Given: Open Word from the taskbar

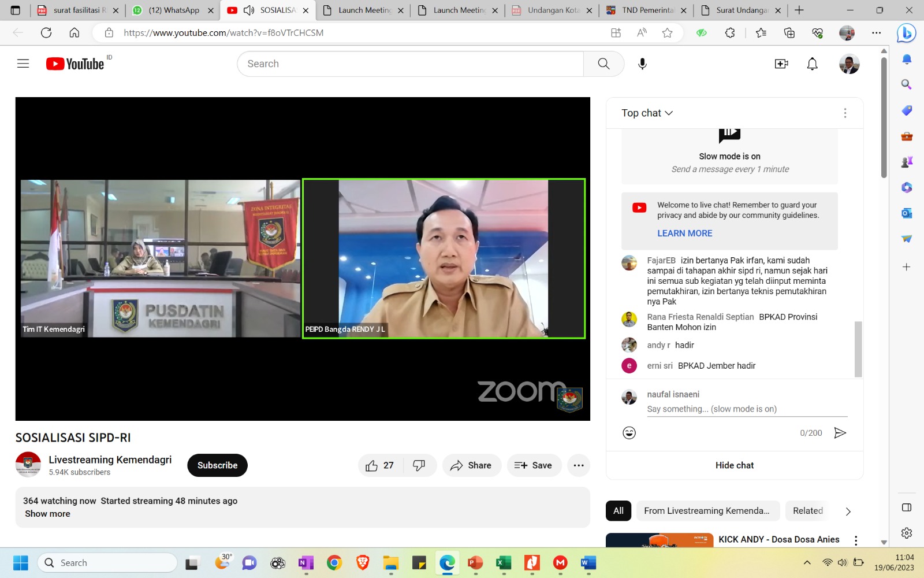Looking at the screenshot, I should click(588, 563).
